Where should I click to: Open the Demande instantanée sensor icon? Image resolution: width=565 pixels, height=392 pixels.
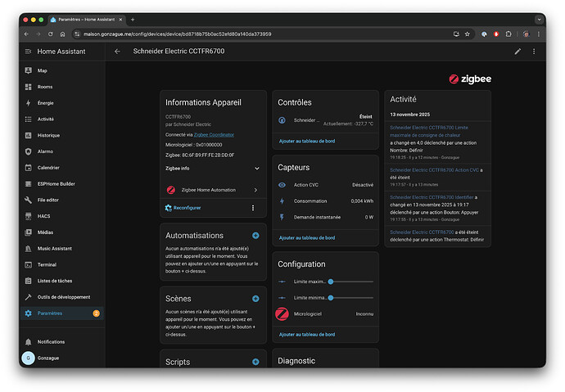(282, 217)
